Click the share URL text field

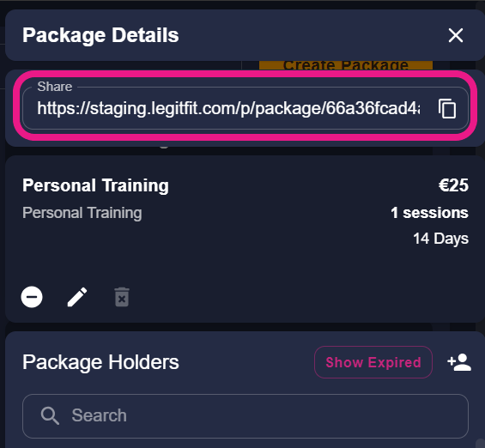228,108
